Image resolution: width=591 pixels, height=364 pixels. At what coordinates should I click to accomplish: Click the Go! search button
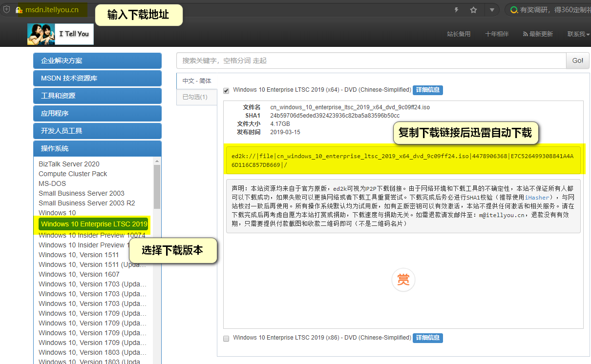tap(578, 61)
